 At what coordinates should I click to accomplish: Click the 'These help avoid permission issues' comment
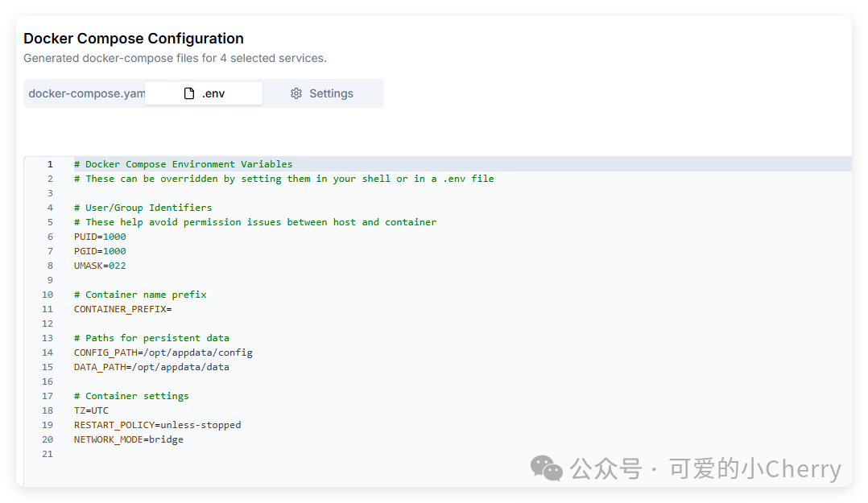[255, 222]
